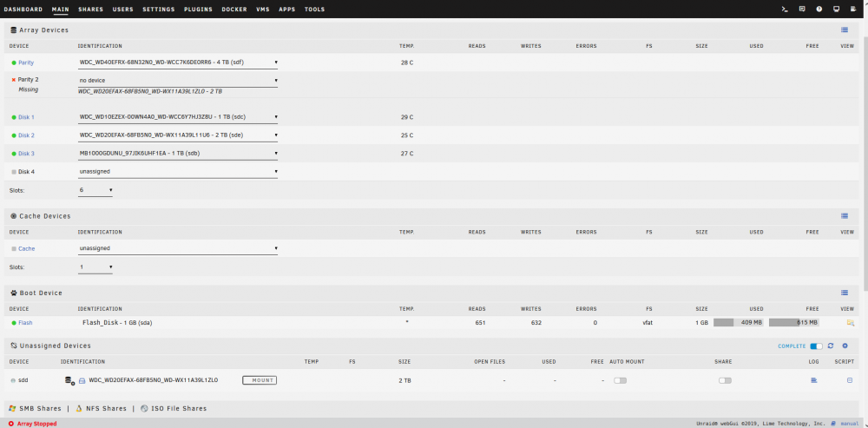Click the Main tab

(61, 10)
